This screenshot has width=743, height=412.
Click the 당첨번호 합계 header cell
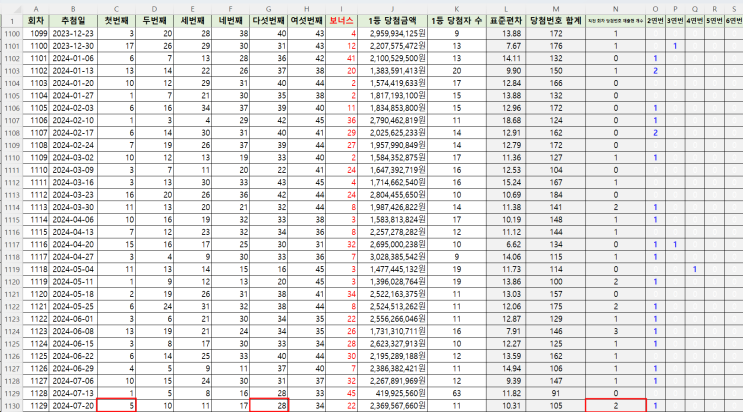[555, 21]
